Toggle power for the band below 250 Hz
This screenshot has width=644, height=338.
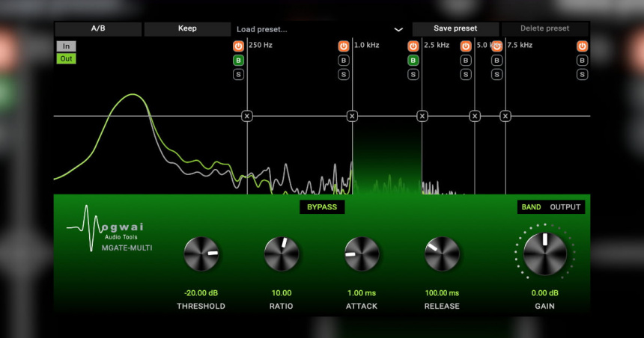(238, 46)
